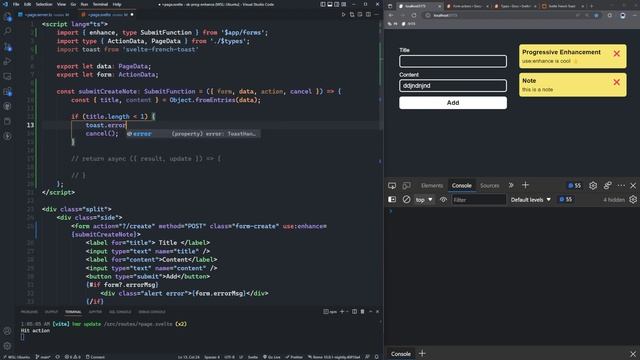
Task: Open the Source Control view in activity bar
Action: (x=7, y=47)
